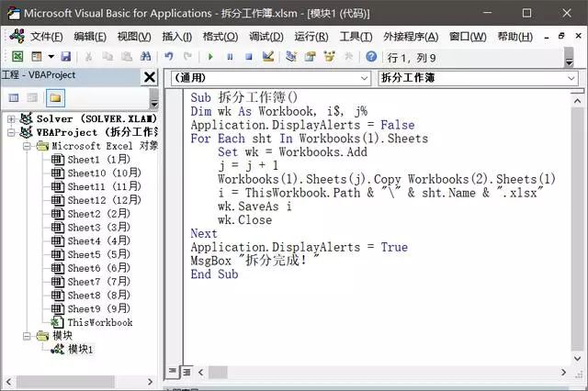Select 模块1 module in project tree
The width and height of the screenshot is (588, 391).
[x=80, y=350]
